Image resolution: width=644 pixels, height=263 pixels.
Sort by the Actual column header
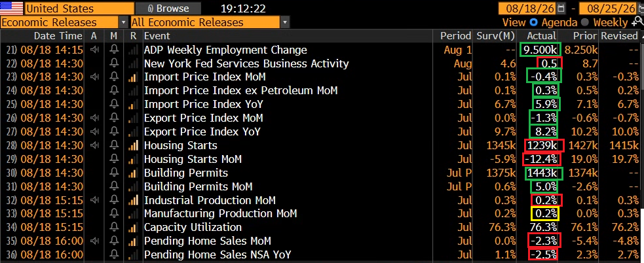click(541, 36)
